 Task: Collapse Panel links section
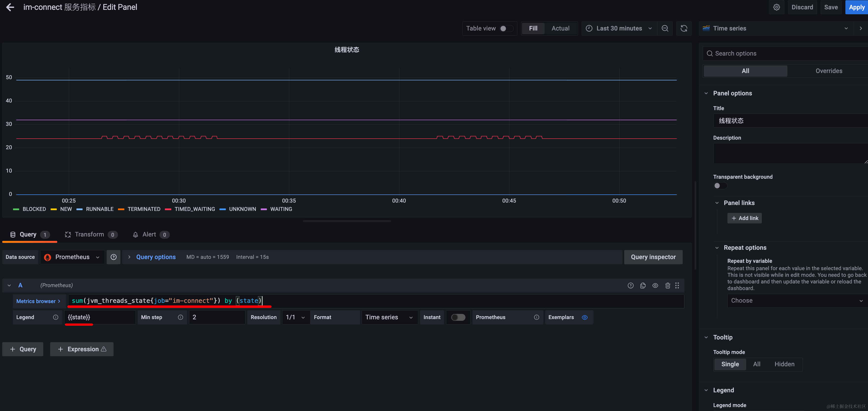[717, 203]
